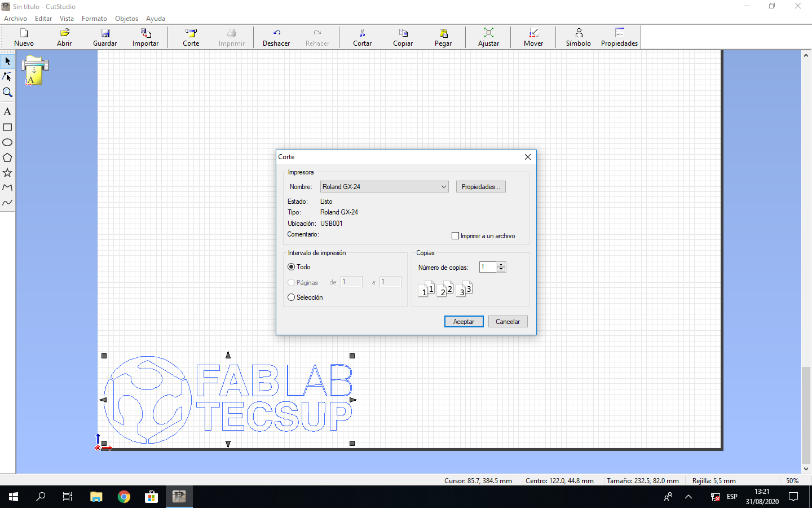Click the Listo status text
The width and height of the screenshot is (812, 508).
[x=326, y=202]
